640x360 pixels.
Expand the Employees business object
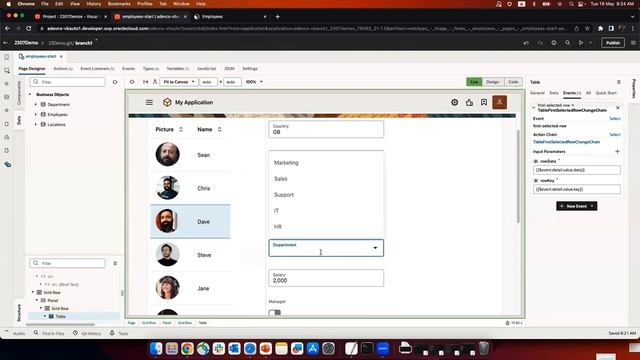tap(36, 114)
